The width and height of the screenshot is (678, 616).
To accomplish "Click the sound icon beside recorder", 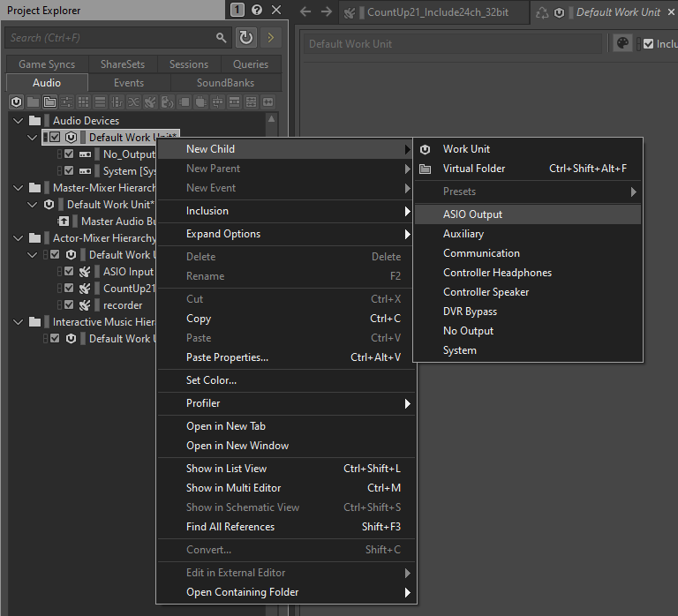I will pyautogui.click(x=85, y=305).
